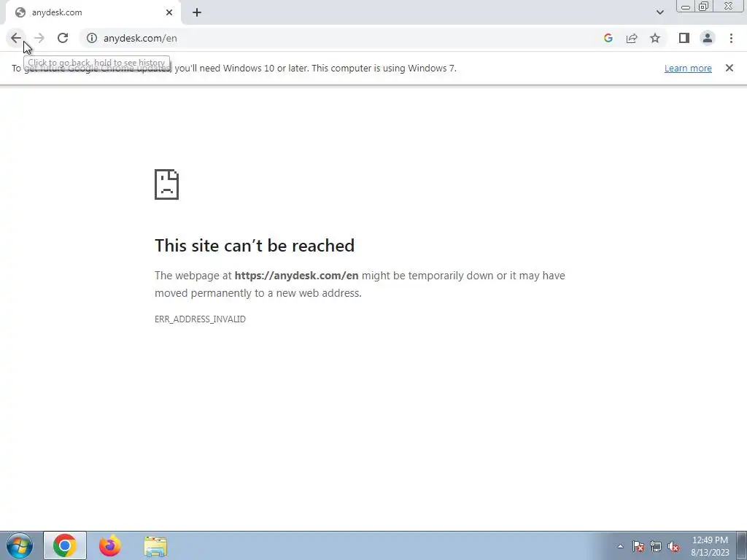Go back with the browser back arrow

[16, 38]
